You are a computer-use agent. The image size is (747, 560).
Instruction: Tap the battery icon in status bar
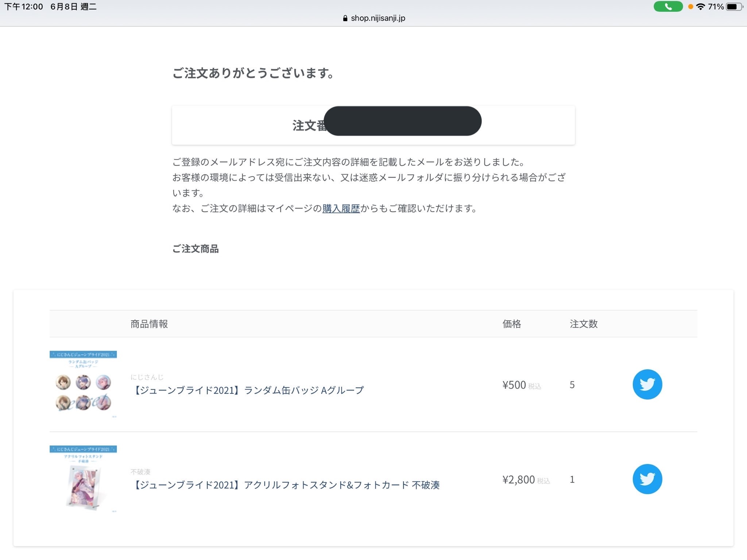[x=734, y=7]
